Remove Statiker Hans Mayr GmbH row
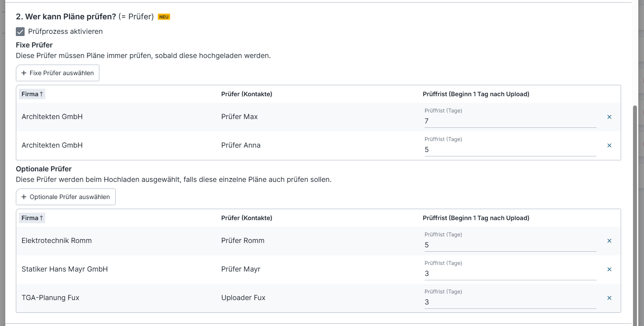Image resolution: width=644 pixels, height=326 pixels. [x=609, y=269]
